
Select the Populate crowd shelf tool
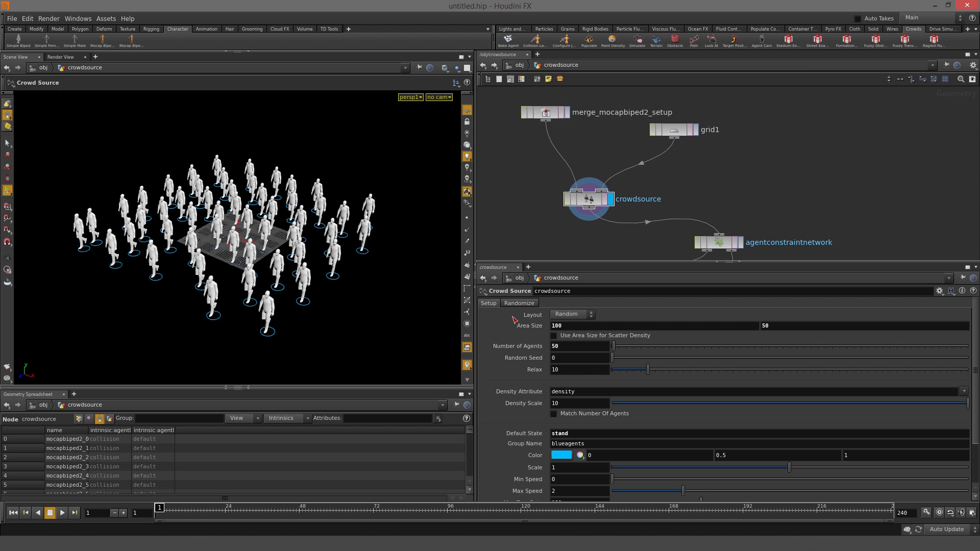[589, 40]
